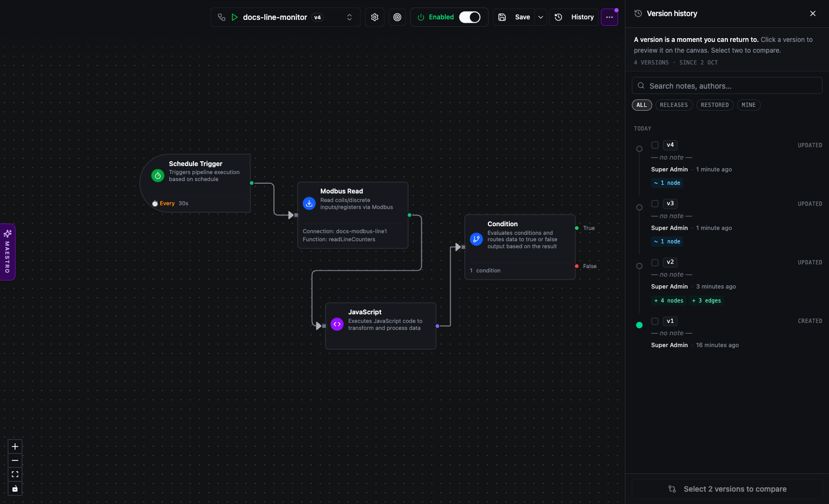This screenshot has height=504, width=829.
Task: Filter versions by RESTORED
Action: click(x=715, y=105)
